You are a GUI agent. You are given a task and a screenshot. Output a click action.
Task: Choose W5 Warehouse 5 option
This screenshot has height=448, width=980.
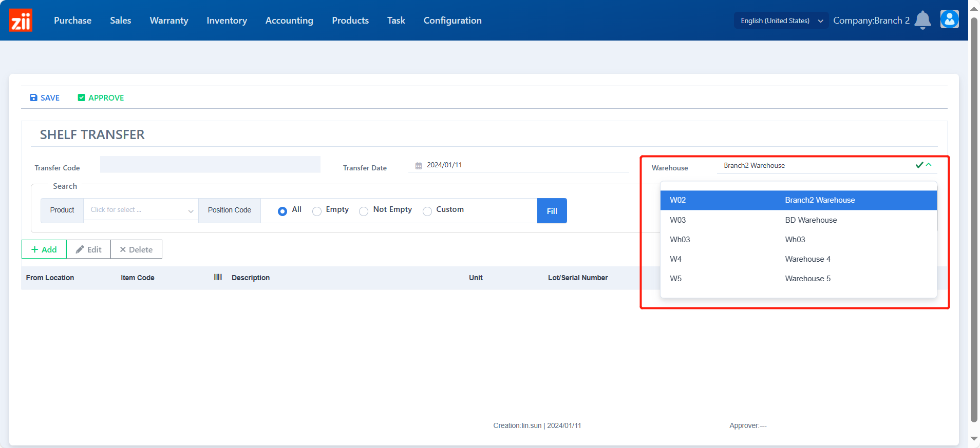[x=798, y=278]
